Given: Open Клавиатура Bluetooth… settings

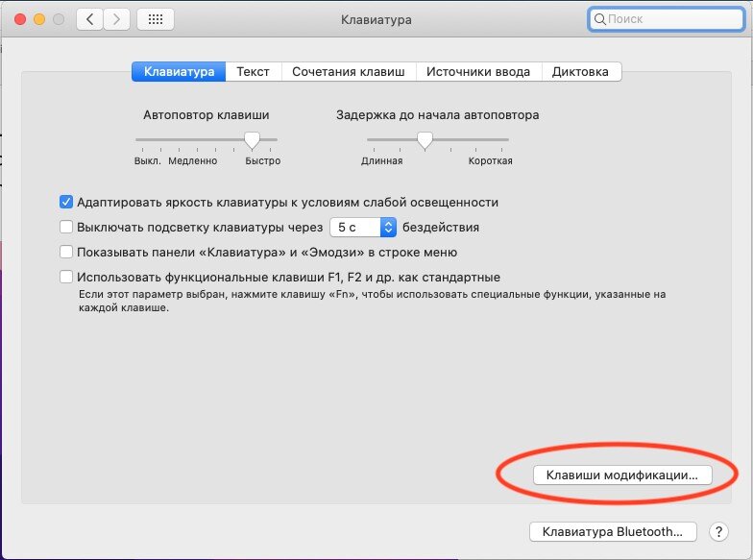Looking at the screenshot, I should (613, 532).
